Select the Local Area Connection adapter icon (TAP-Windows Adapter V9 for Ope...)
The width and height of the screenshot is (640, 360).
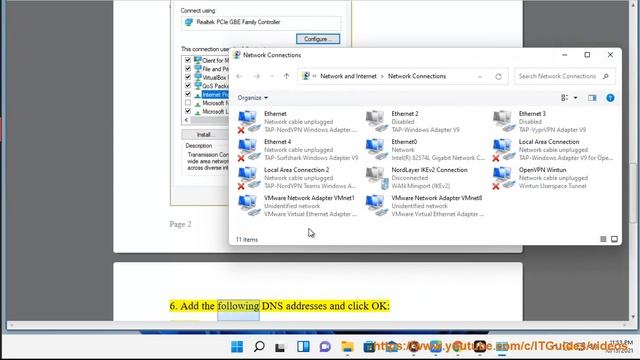coord(503,150)
